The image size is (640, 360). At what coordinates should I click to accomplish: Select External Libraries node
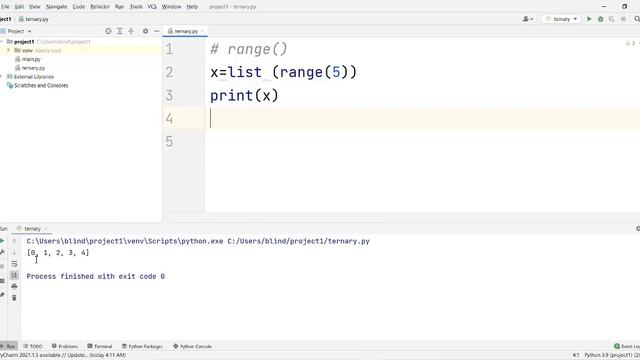[x=33, y=77]
